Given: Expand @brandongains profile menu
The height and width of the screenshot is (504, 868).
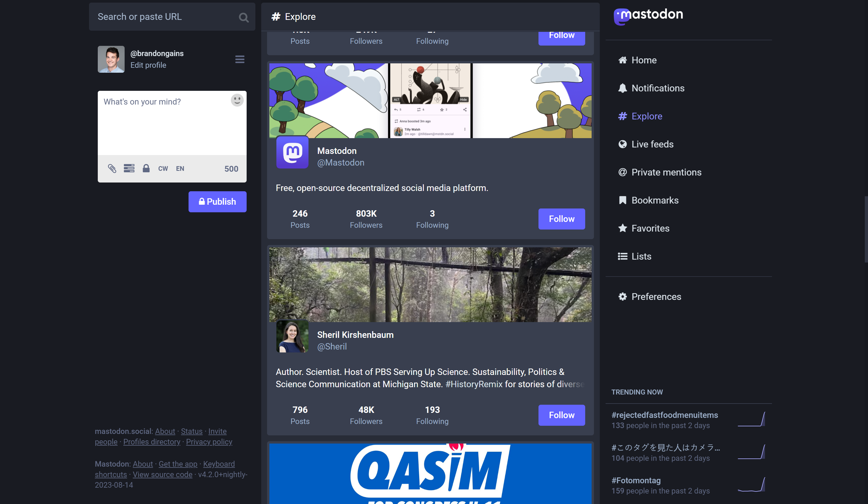Looking at the screenshot, I should coord(239,59).
